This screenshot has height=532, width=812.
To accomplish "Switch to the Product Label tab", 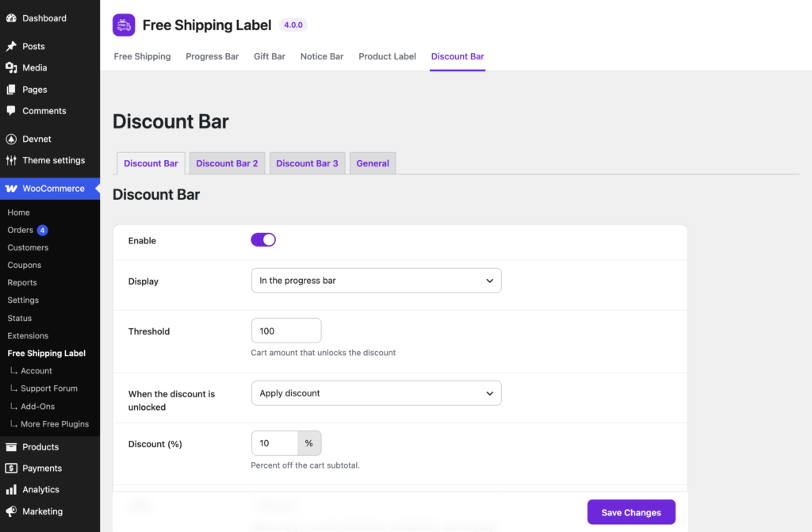I will click(387, 56).
